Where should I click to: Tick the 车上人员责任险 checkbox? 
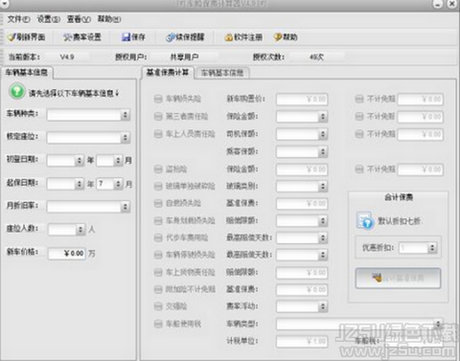[x=158, y=134]
